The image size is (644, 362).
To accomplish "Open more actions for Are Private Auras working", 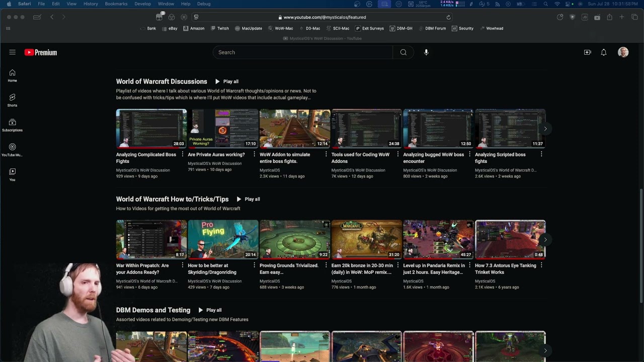I will [x=254, y=155].
